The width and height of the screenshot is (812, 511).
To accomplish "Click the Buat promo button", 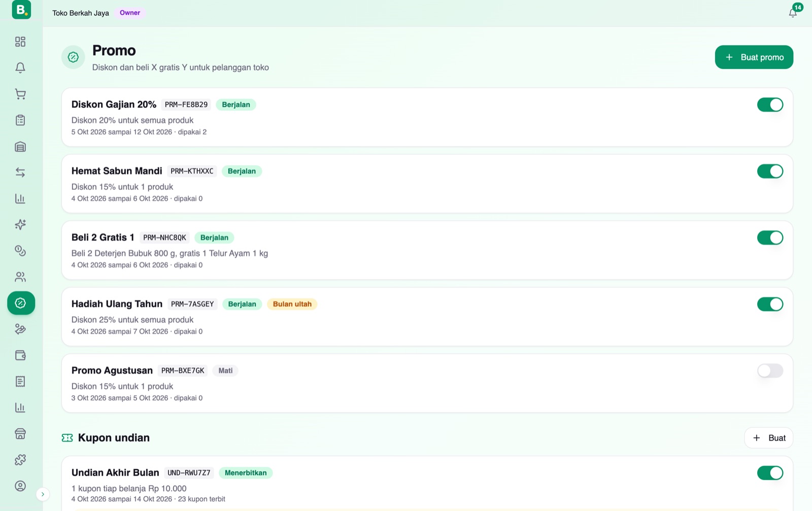I will point(754,57).
